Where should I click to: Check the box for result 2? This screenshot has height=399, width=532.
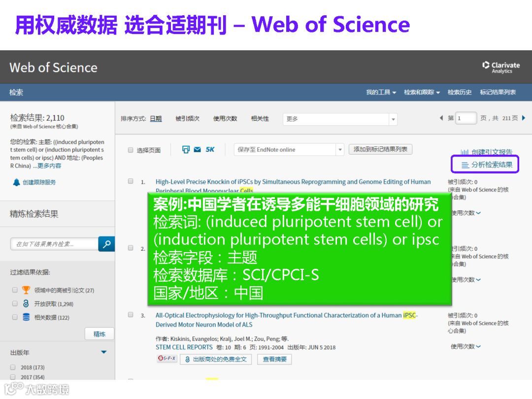[x=130, y=248]
